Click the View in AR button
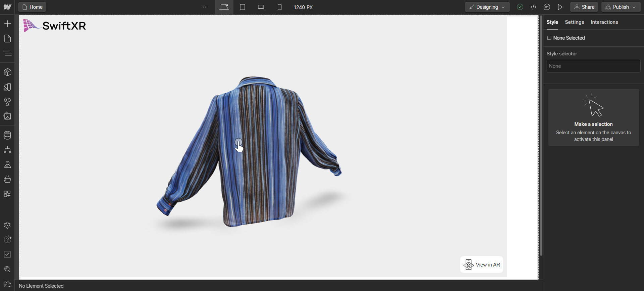Image resolution: width=644 pixels, height=291 pixels. tap(482, 265)
